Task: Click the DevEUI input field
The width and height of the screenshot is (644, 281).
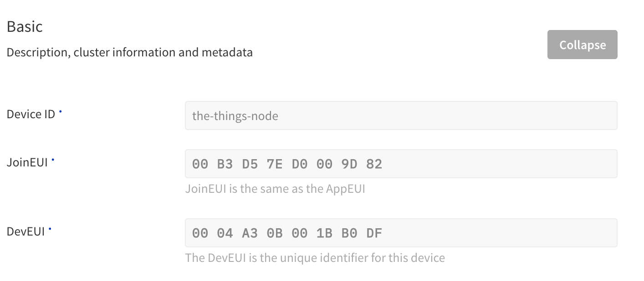Action: pos(401,232)
